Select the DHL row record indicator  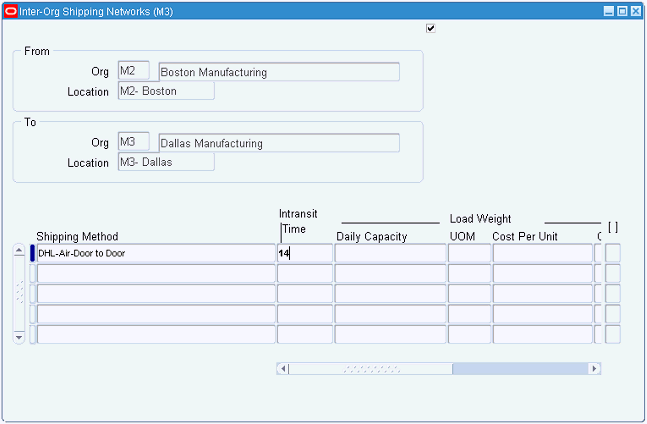point(33,253)
